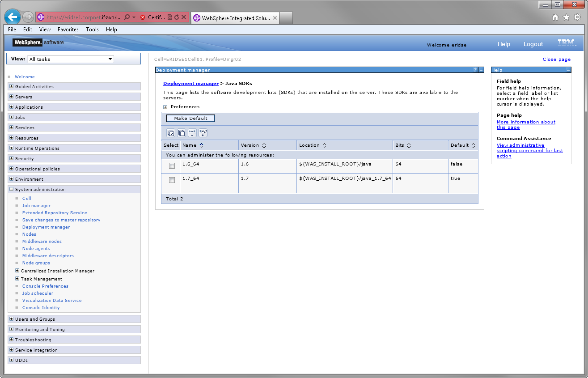Open the Cell link under System administration
The height and width of the screenshot is (378, 588).
click(x=27, y=199)
